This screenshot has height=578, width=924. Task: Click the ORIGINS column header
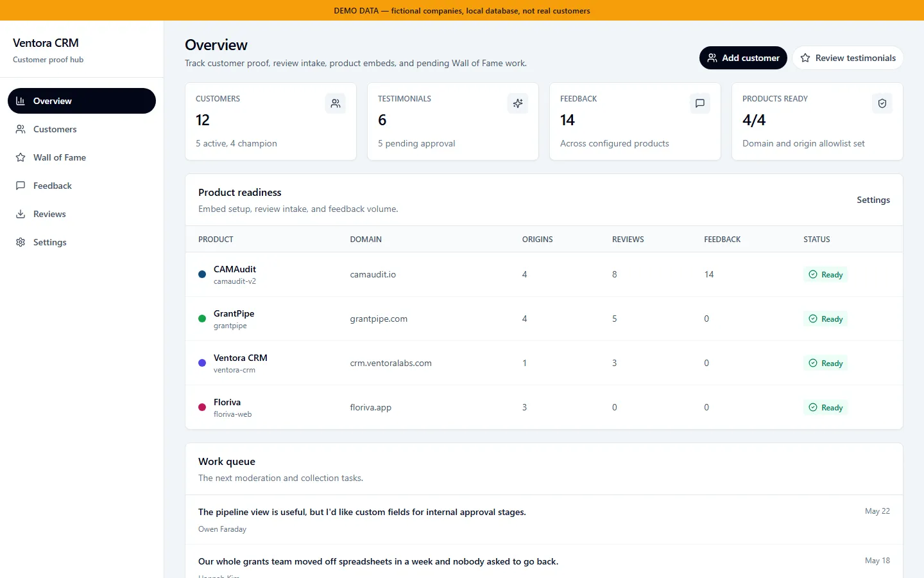tap(538, 240)
